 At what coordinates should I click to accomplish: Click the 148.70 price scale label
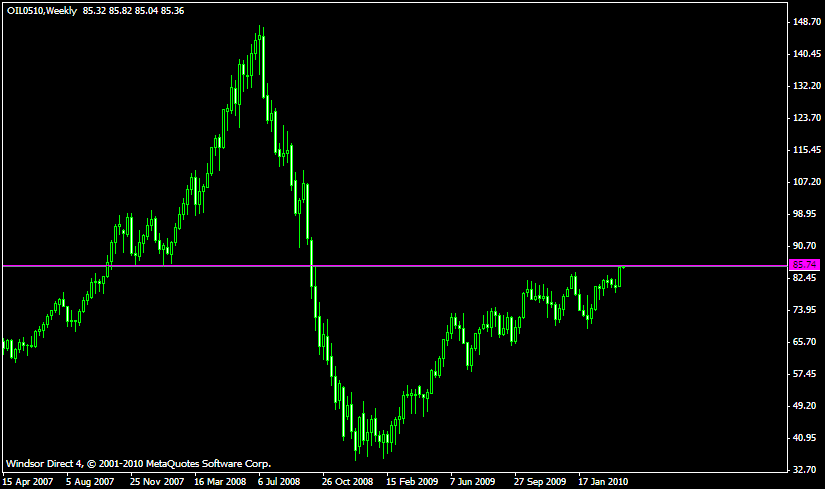[x=805, y=22]
